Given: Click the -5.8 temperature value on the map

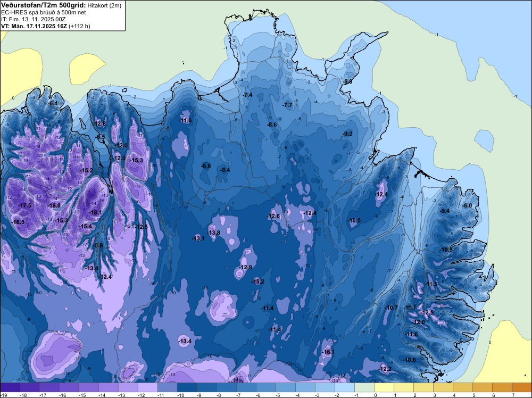Looking at the screenshot, I should click(347, 82).
